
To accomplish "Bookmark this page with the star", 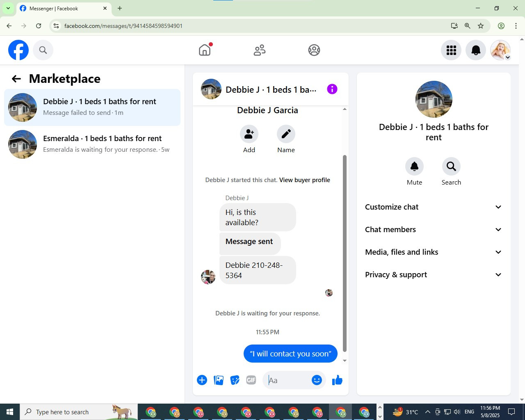I will pos(481,26).
